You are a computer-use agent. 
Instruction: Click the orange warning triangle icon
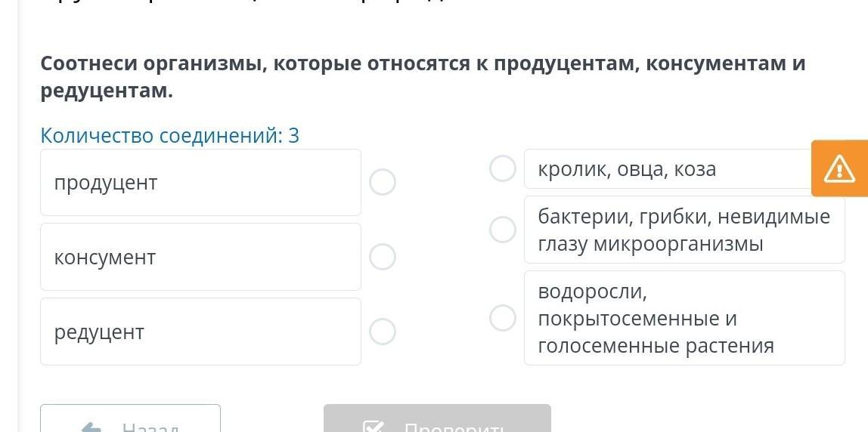(x=839, y=168)
